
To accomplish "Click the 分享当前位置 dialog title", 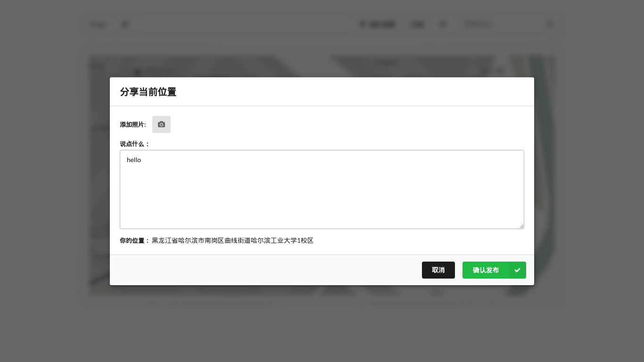I will [x=148, y=92].
